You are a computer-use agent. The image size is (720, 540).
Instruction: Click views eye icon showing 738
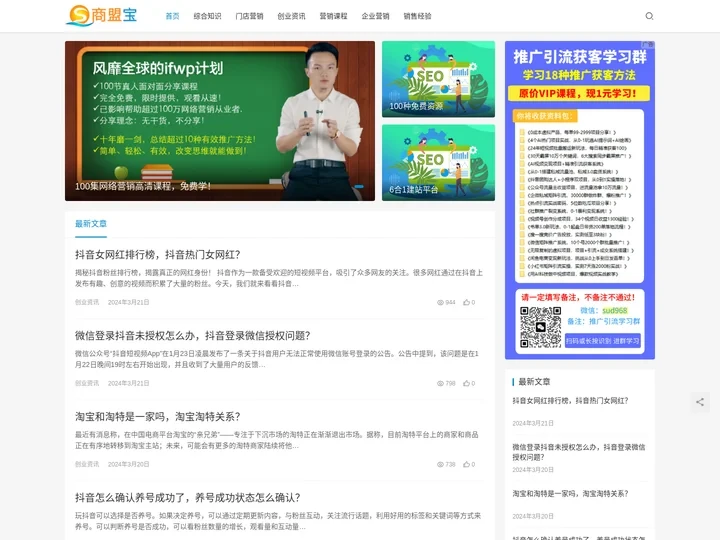[440, 465]
